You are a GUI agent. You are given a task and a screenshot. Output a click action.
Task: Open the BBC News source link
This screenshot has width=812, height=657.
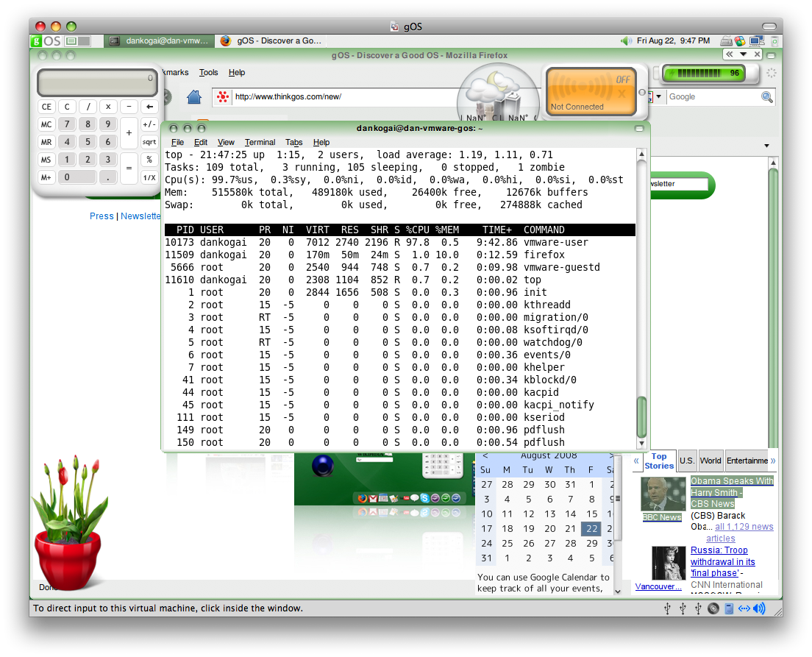[x=663, y=517]
